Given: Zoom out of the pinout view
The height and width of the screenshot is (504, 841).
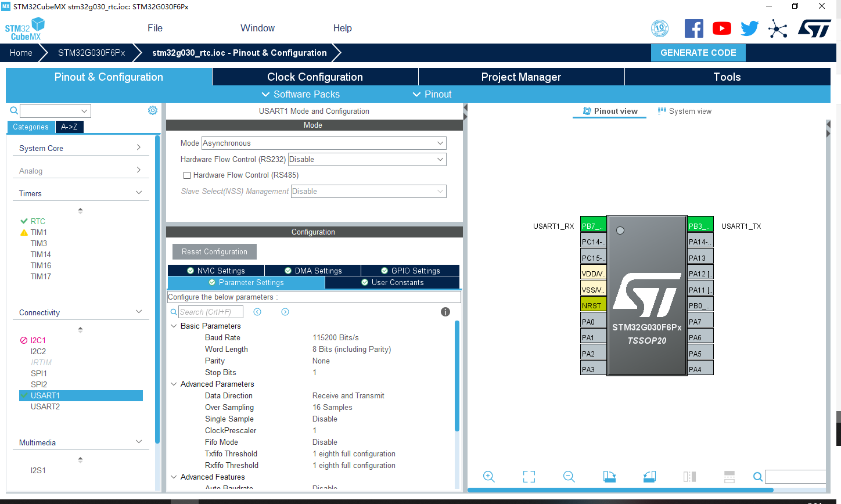Looking at the screenshot, I should 569,477.
